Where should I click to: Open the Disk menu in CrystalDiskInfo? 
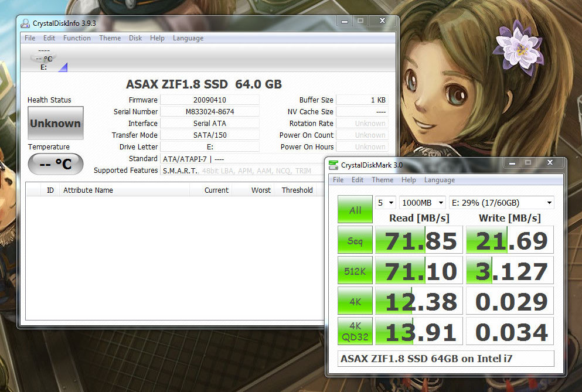coord(135,38)
